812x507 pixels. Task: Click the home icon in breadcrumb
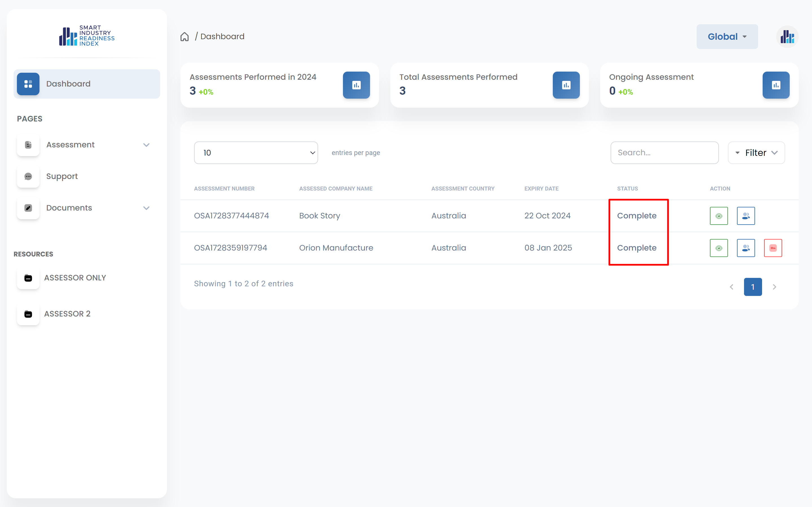[x=184, y=37]
